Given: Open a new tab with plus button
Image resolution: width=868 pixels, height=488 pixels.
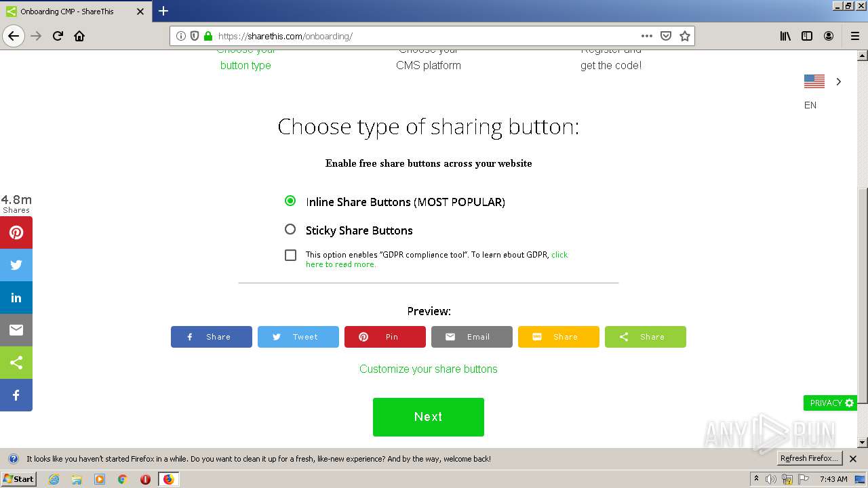Looking at the screenshot, I should click(x=163, y=11).
